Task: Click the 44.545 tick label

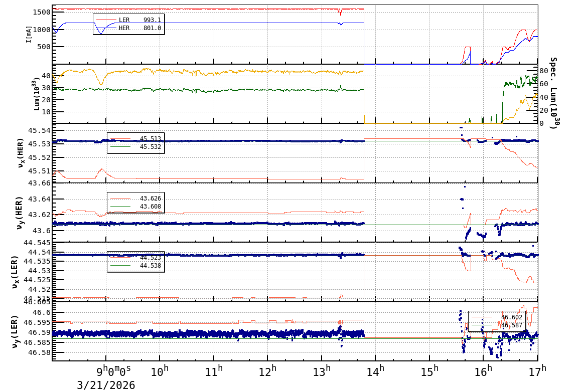Action: click(37, 243)
